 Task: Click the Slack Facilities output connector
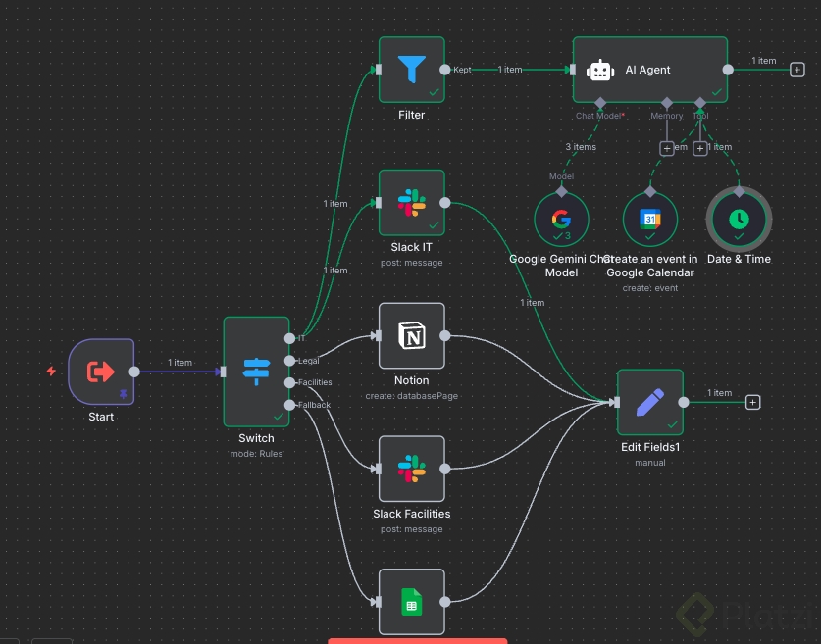pos(445,469)
